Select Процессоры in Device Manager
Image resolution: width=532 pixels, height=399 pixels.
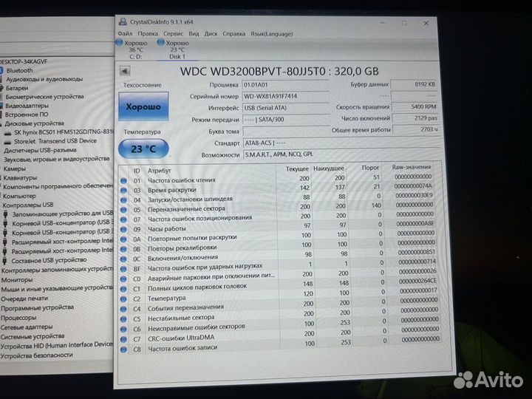click(18, 318)
